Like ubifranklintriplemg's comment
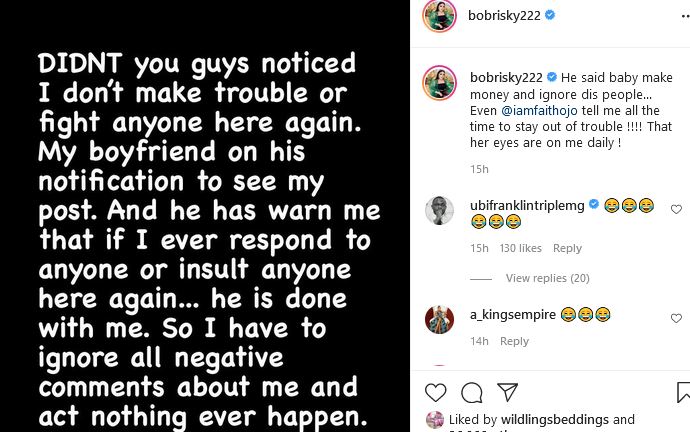690x432 pixels. click(x=677, y=209)
